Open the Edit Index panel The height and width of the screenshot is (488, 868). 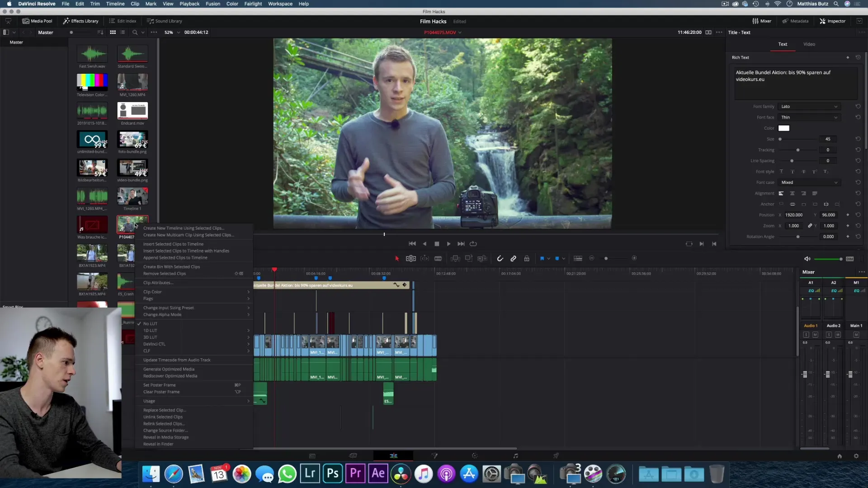coord(123,21)
